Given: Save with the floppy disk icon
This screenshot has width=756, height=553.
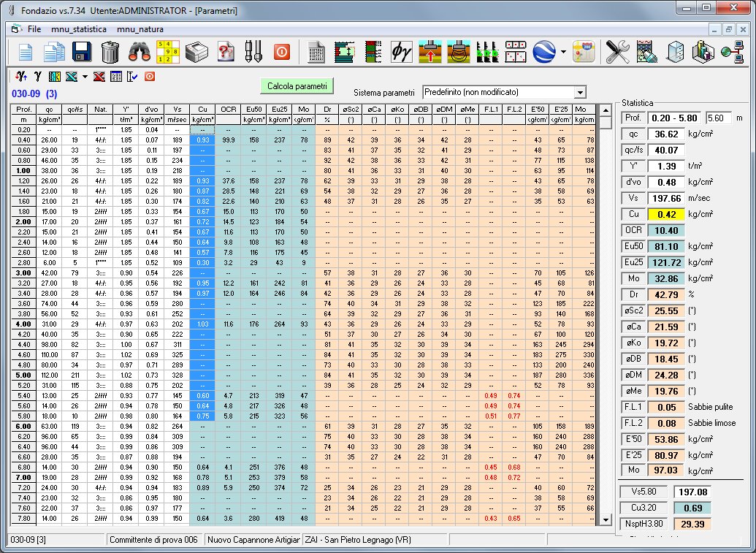Looking at the screenshot, I should [x=82, y=52].
